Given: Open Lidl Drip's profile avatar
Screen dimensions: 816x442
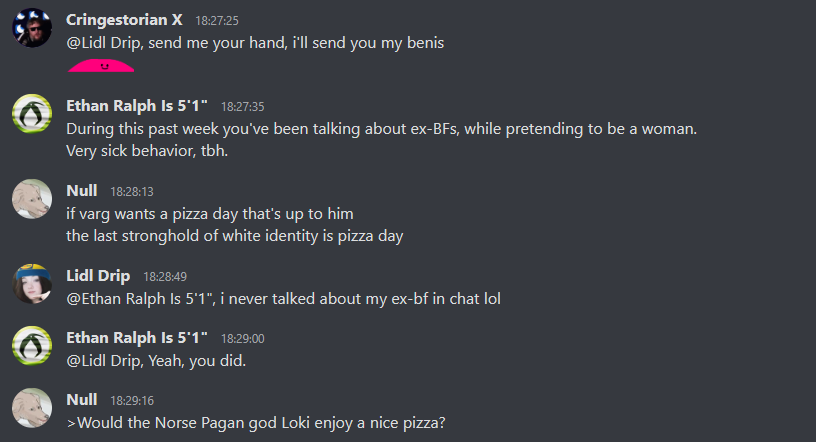Looking at the screenshot, I should (x=32, y=284).
